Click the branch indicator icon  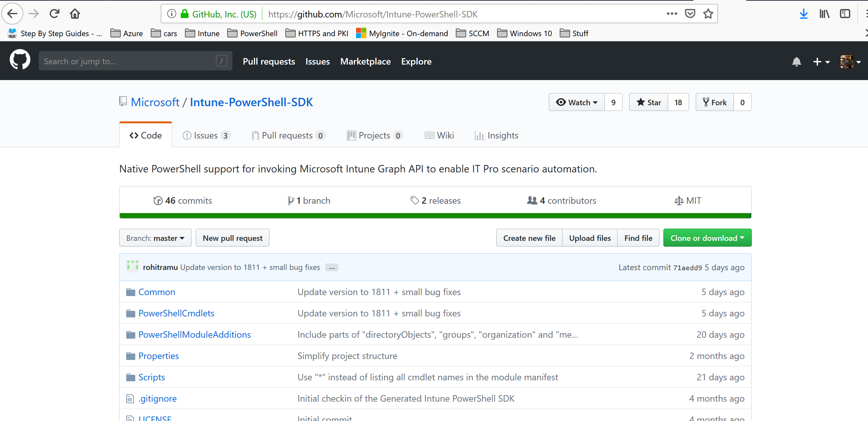290,200
